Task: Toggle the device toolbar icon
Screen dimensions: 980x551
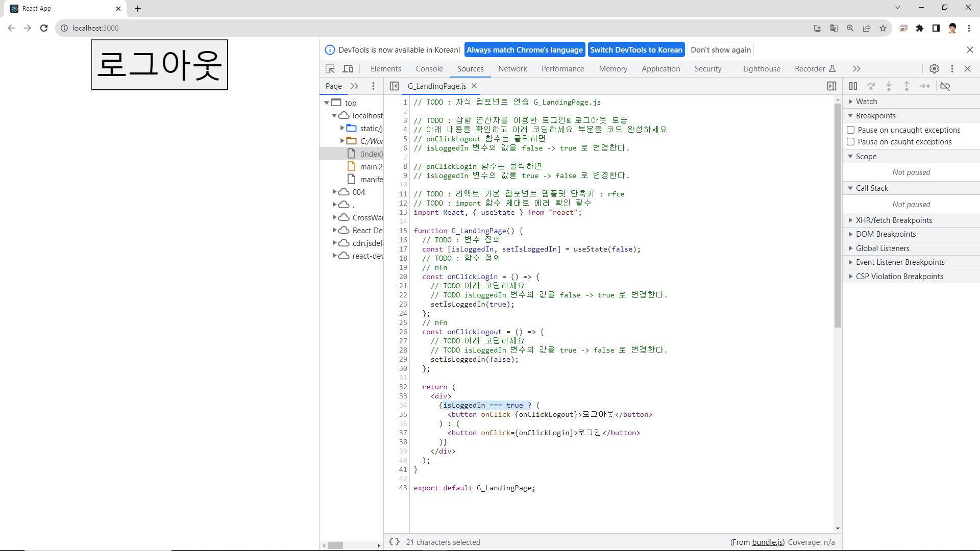Action: pos(348,69)
